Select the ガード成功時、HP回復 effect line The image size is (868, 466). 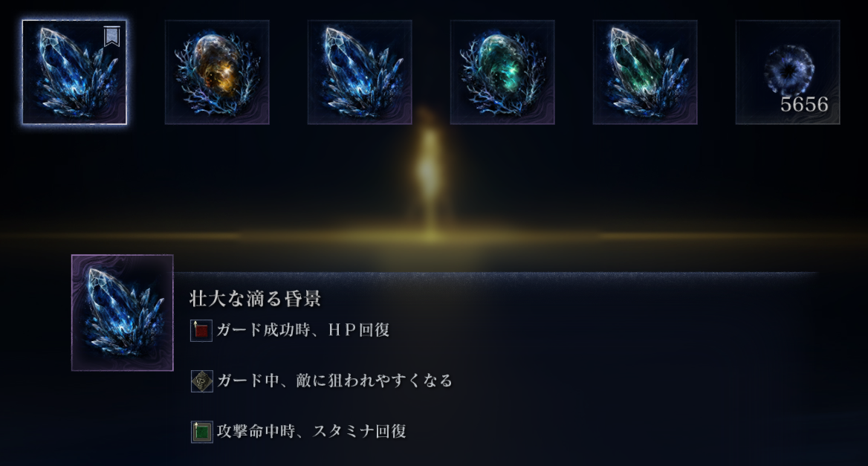pos(290,331)
